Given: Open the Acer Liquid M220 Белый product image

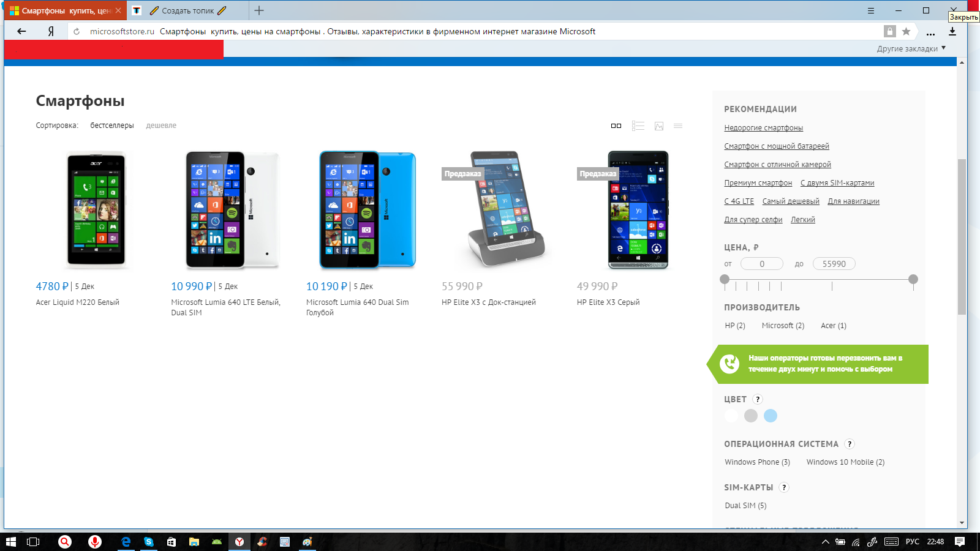Looking at the screenshot, I should (x=96, y=209).
